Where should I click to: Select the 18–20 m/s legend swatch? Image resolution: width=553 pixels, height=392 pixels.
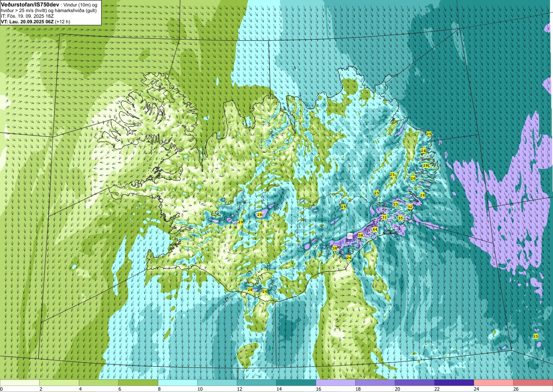375,383
